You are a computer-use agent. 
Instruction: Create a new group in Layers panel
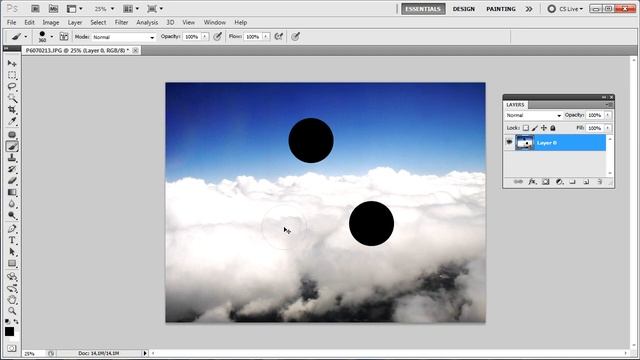pyautogui.click(x=572, y=182)
